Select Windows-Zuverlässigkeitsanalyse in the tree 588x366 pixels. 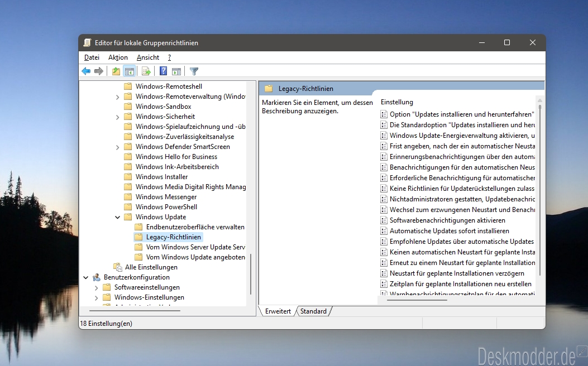185,137
